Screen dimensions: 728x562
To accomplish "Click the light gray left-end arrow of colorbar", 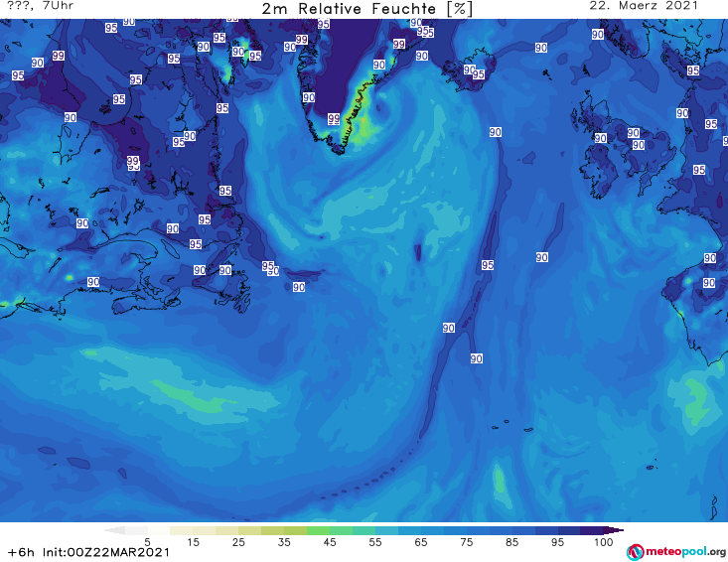I will [115, 530].
